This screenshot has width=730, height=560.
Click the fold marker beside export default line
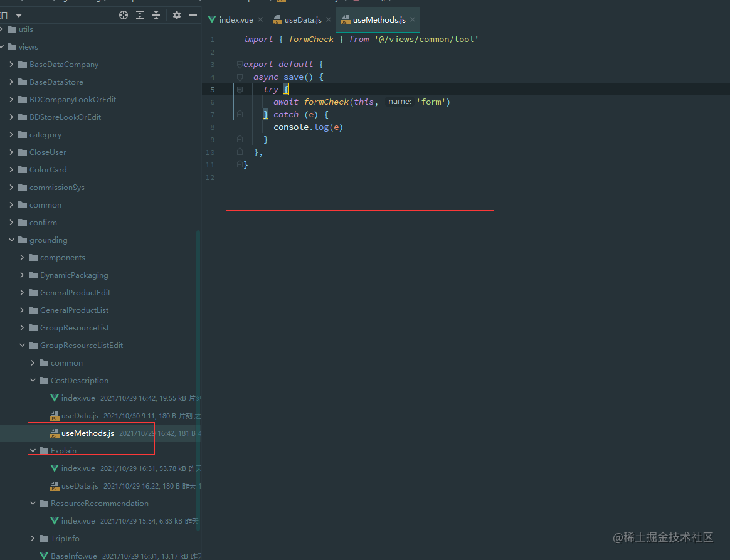pyautogui.click(x=240, y=65)
